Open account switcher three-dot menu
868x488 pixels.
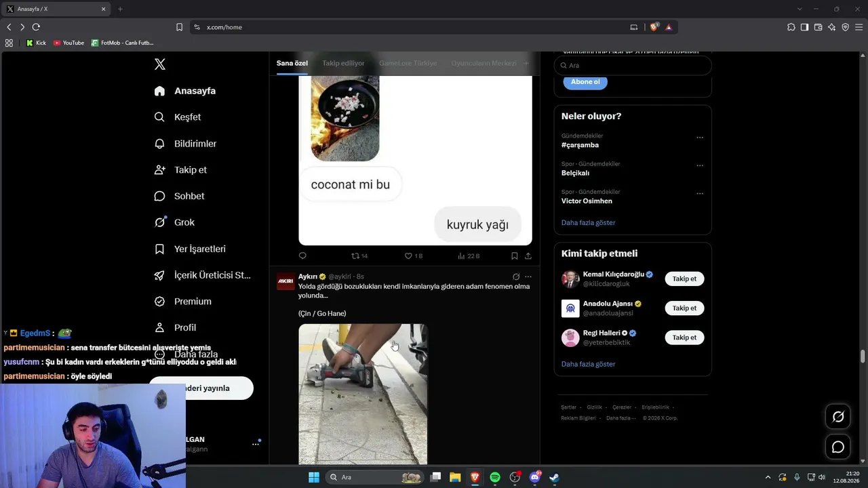[x=256, y=444]
